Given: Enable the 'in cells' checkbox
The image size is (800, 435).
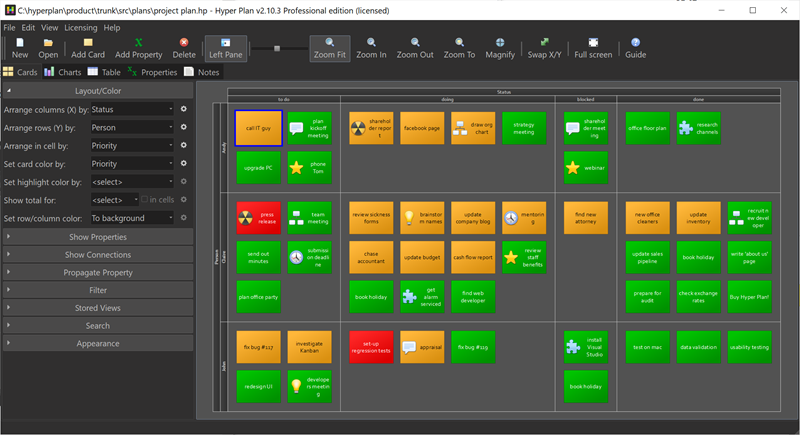Looking at the screenshot, I should (146, 200).
